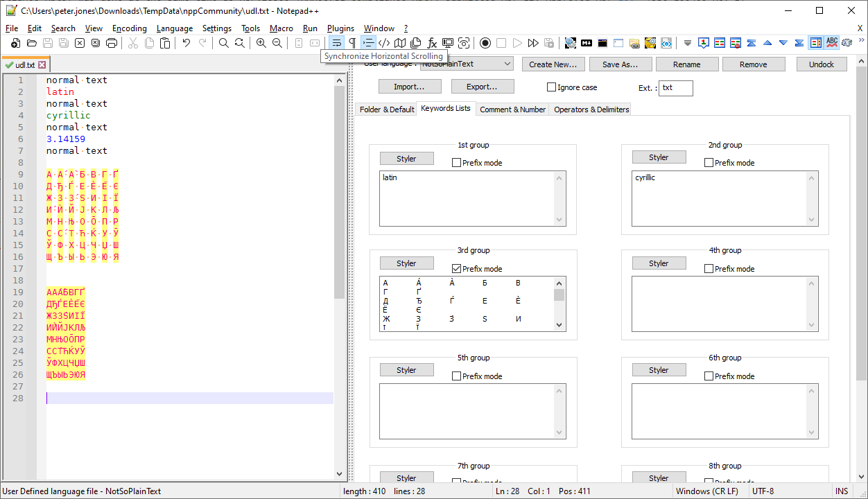Click the Undo arrow icon
This screenshot has height=499, width=868.
coord(186,43)
